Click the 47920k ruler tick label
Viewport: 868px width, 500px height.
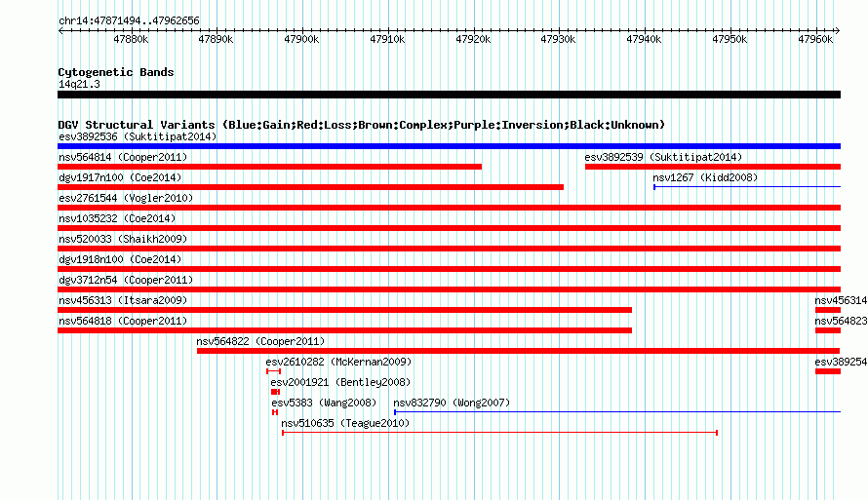tap(473, 39)
